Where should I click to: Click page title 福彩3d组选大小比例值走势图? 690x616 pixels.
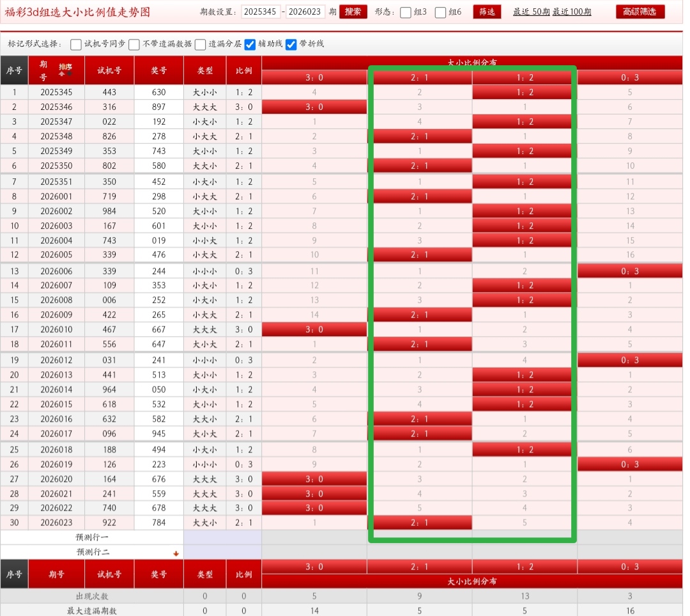point(77,12)
